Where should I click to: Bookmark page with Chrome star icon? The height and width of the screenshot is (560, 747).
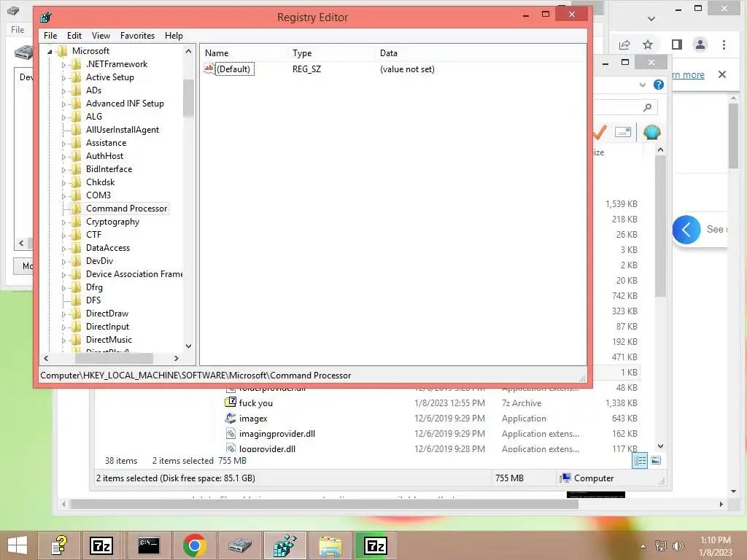tap(648, 44)
